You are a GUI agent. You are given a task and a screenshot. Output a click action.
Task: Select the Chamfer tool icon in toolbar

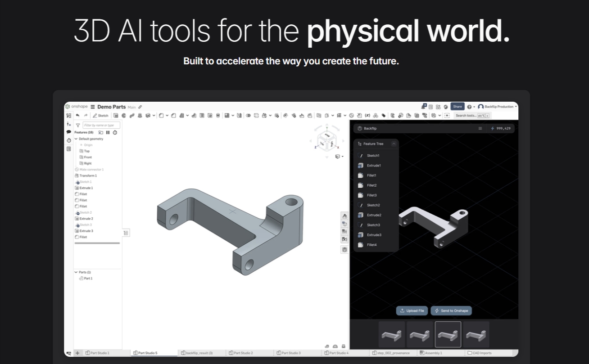[x=173, y=116]
